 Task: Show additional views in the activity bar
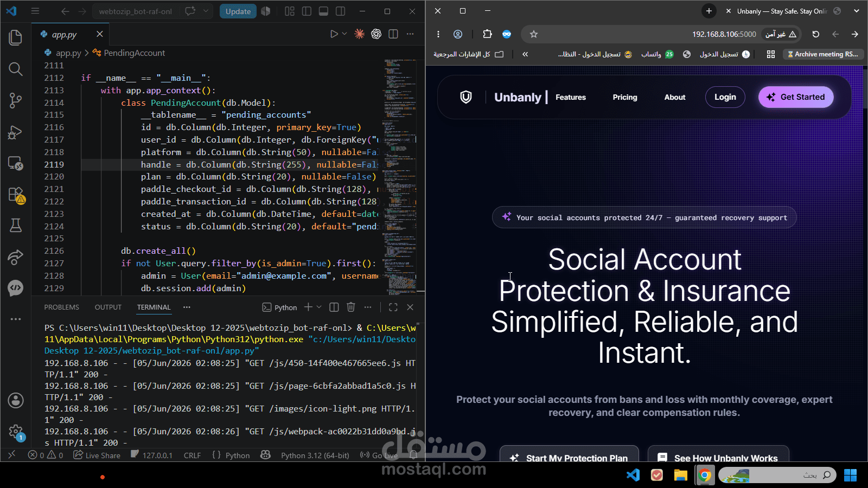(16, 319)
